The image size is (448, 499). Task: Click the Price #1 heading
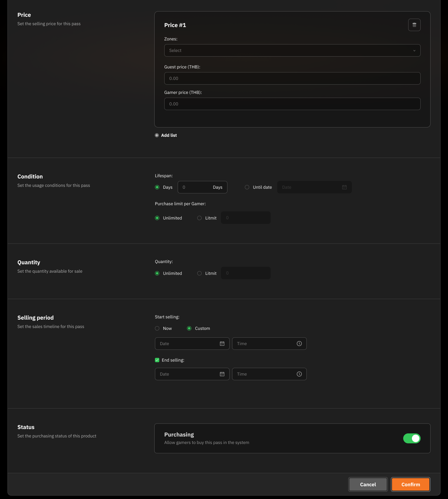175,25
